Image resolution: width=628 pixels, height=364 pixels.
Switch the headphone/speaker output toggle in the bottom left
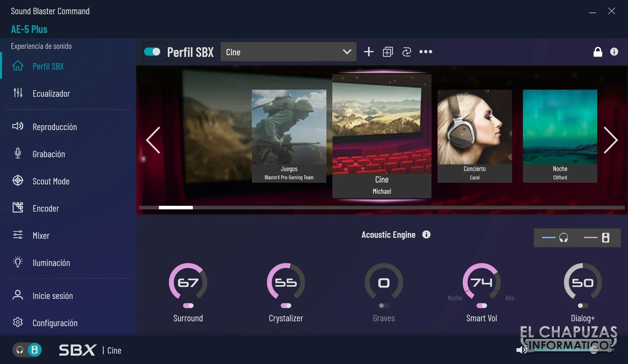[x=27, y=350]
